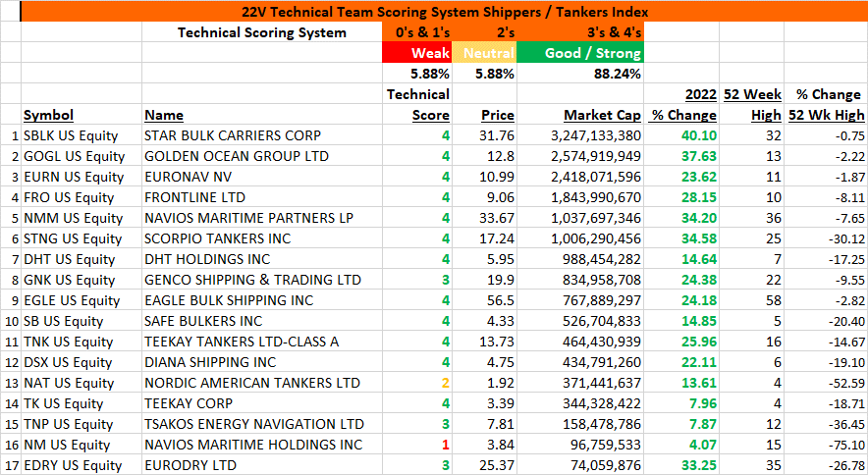868x475 pixels.
Task: Click the -0.75 change from high cell
Action: click(x=826, y=135)
